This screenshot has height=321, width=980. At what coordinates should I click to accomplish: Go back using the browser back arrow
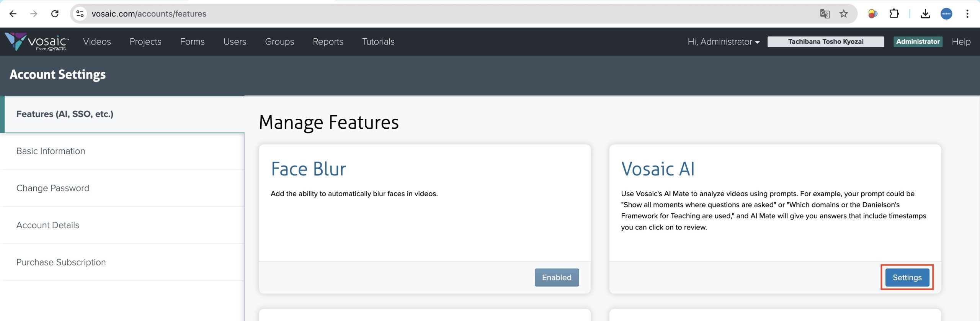click(x=13, y=14)
